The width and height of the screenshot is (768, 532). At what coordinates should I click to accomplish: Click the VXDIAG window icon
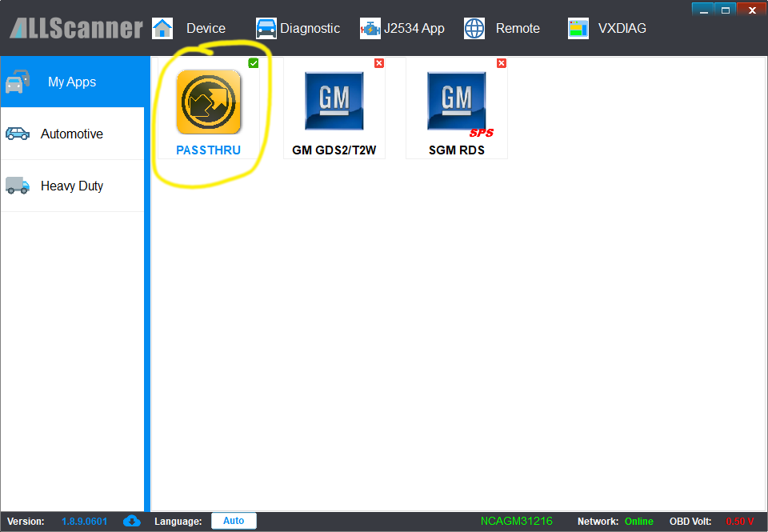[x=578, y=28]
